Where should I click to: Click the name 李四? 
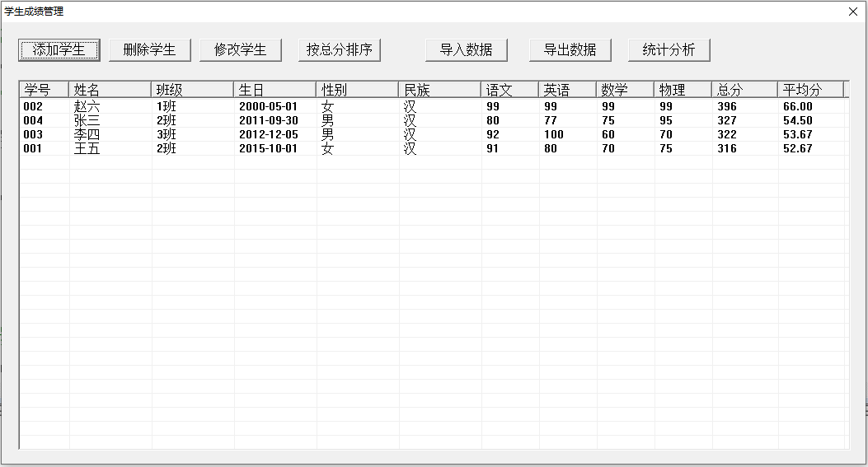(x=87, y=134)
